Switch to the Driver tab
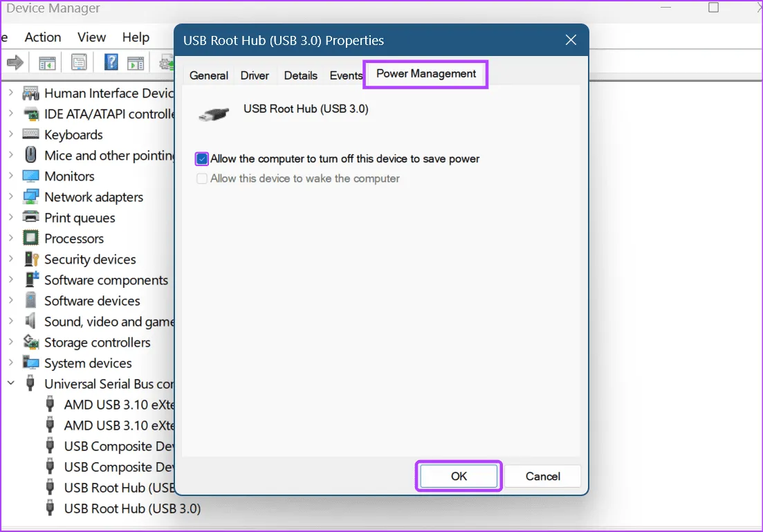This screenshot has width=763, height=532. [255, 75]
